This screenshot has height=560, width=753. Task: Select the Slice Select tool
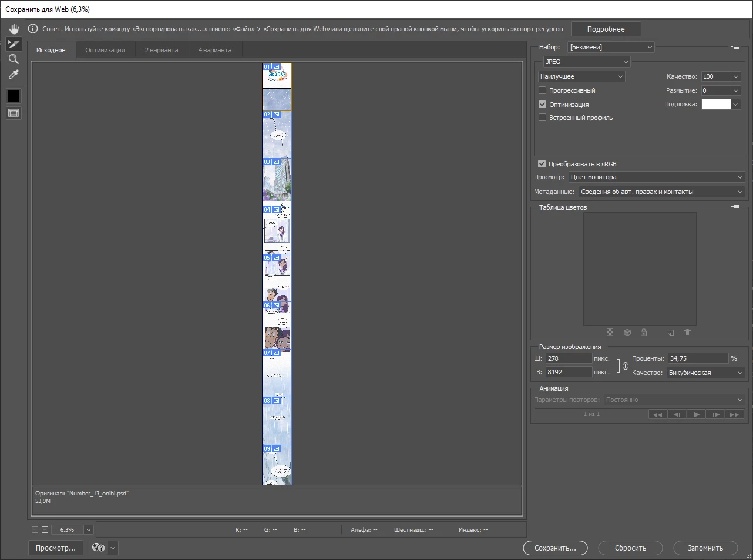coord(14,44)
